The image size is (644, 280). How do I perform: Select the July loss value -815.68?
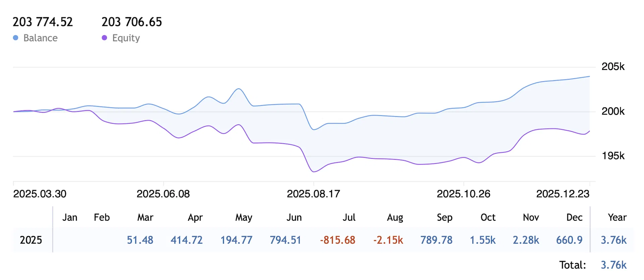[x=337, y=240]
